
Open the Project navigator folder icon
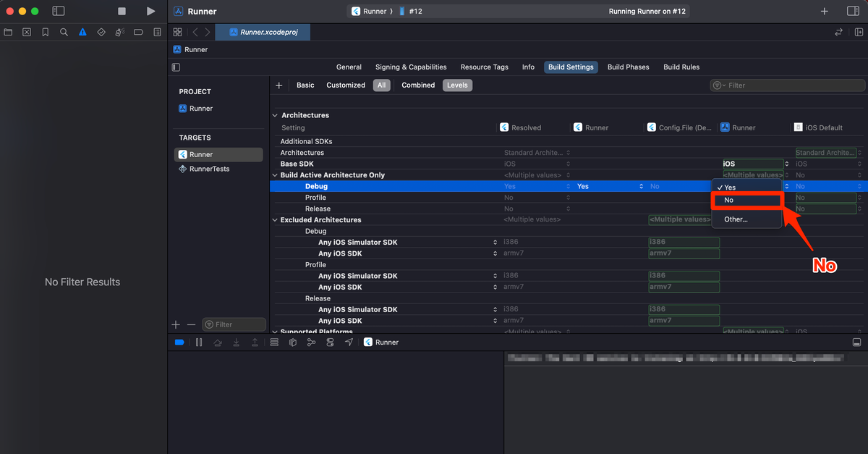point(9,33)
